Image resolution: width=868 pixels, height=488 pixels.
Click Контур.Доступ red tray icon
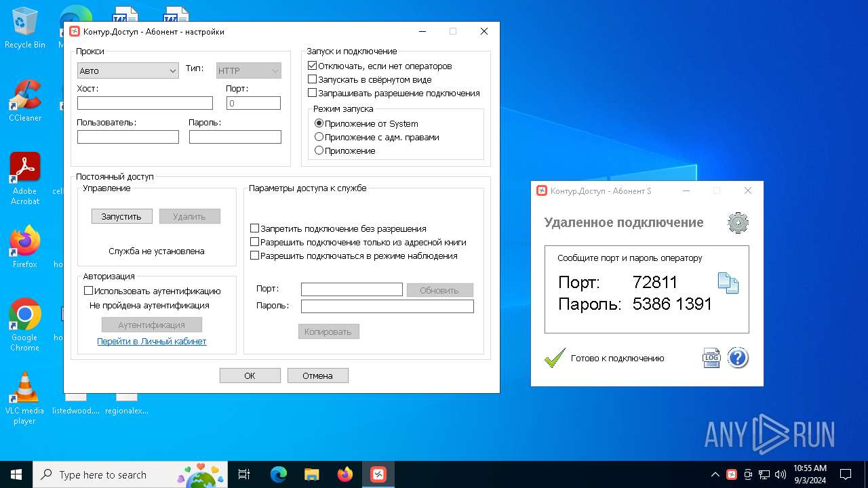pyautogui.click(x=732, y=474)
